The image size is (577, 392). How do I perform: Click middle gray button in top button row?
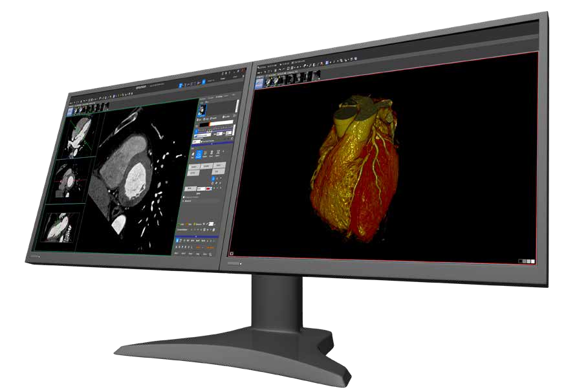point(207,166)
